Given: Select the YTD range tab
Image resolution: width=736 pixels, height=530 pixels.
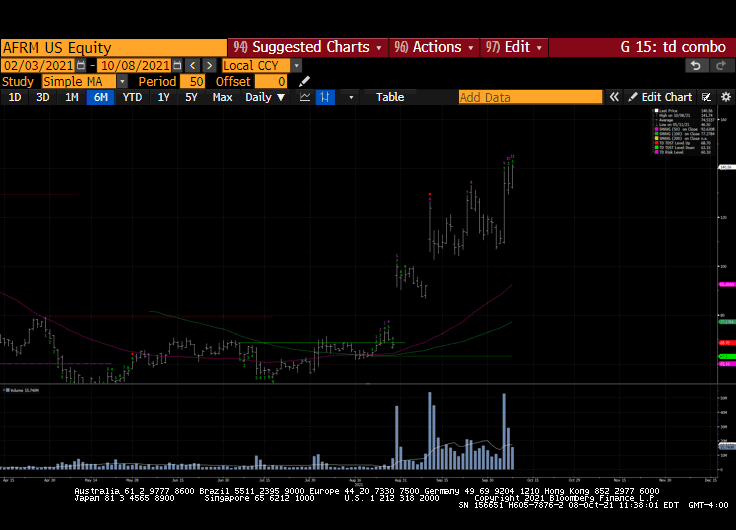Looking at the screenshot, I should point(132,97).
